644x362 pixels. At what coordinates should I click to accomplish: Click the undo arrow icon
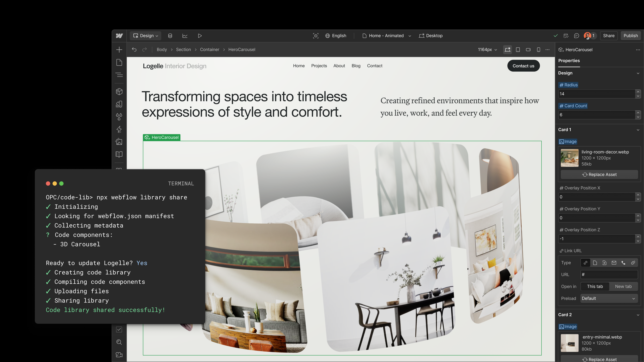tap(134, 49)
